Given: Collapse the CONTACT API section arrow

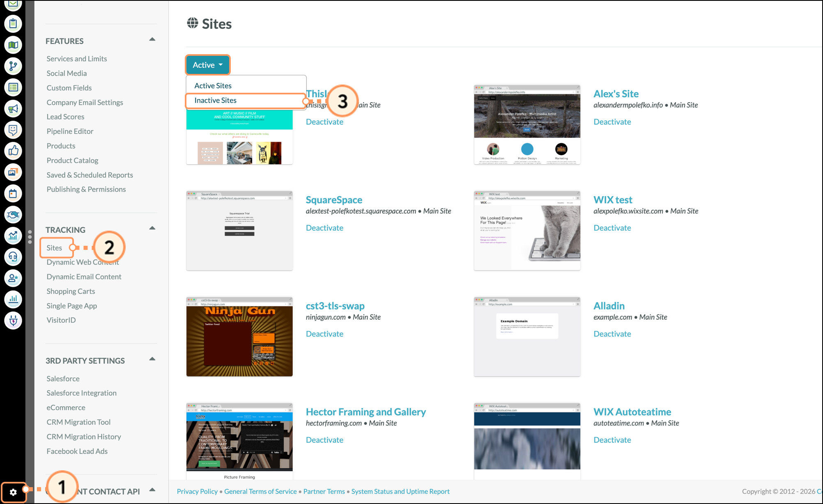Looking at the screenshot, I should (152, 490).
